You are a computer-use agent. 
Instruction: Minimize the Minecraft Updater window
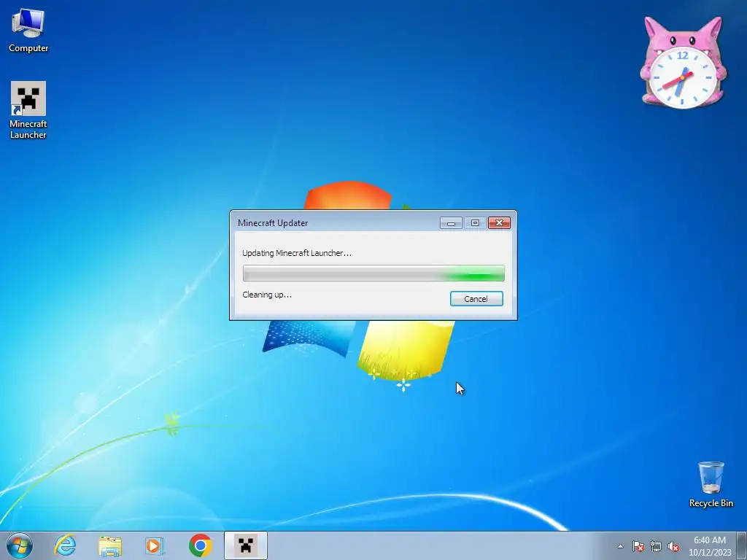click(451, 223)
